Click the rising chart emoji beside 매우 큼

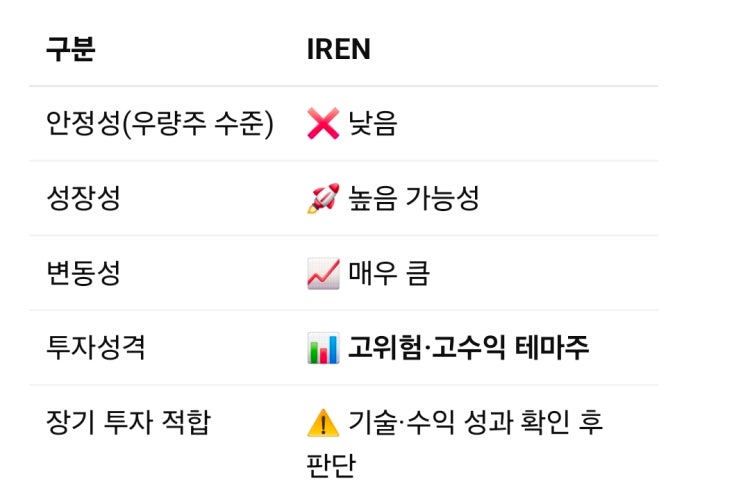(323, 273)
